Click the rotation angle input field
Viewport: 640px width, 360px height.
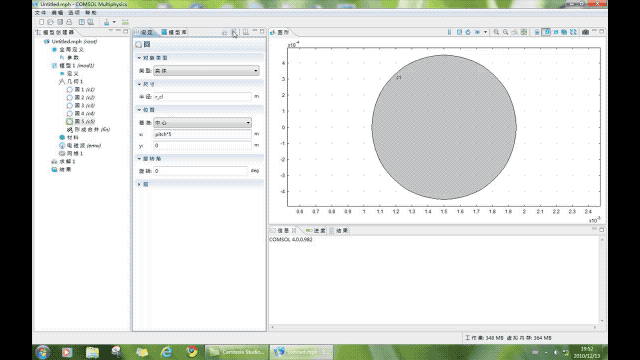(200, 171)
